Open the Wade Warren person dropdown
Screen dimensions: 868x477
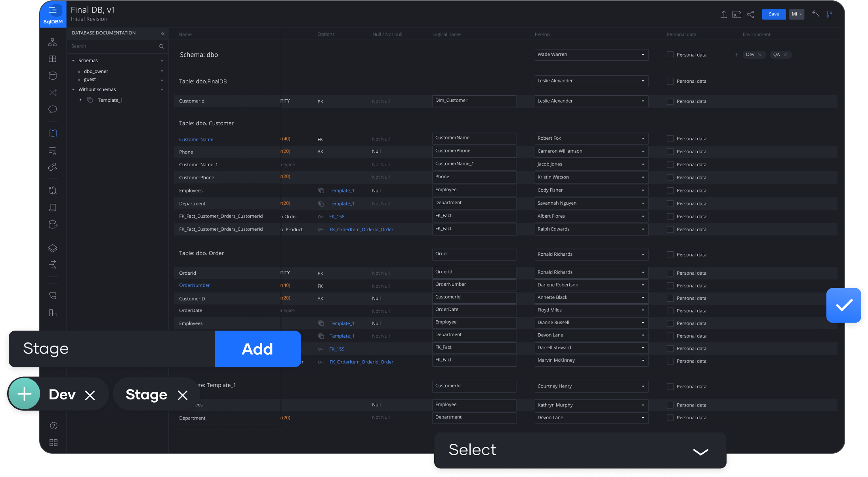point(591,55)
